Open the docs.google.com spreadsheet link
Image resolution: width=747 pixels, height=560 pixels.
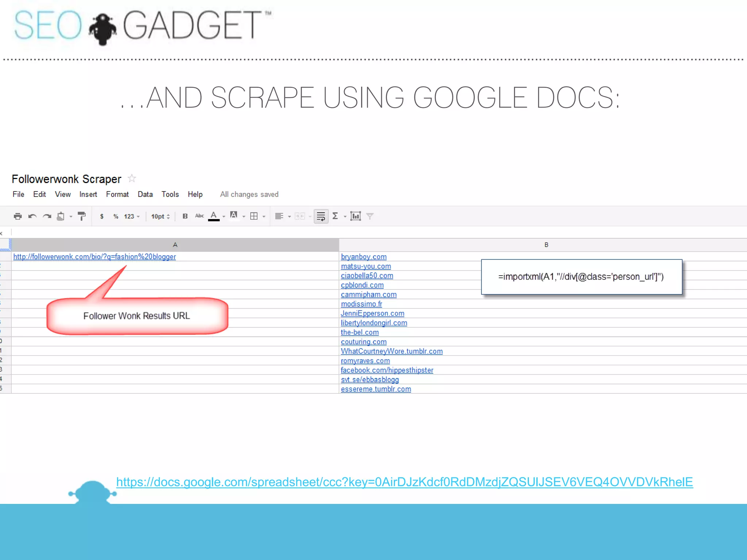[405, 482]
